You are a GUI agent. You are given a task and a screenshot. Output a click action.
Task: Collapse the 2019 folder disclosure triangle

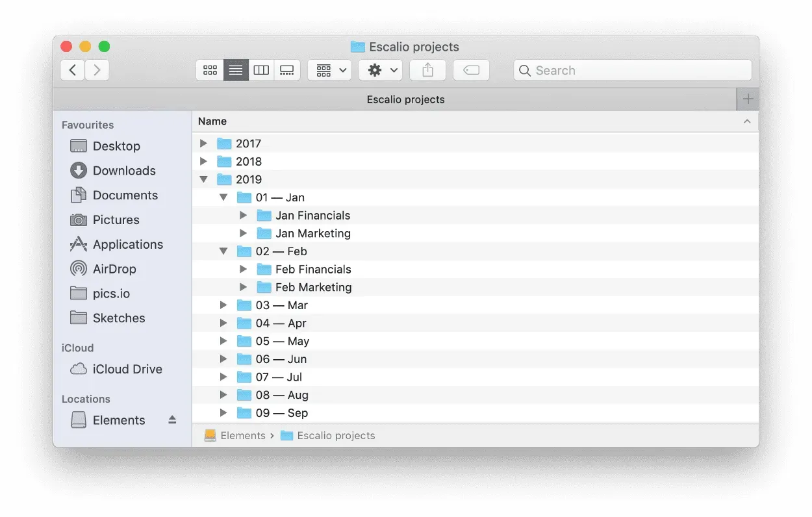[x=203, y=179]
